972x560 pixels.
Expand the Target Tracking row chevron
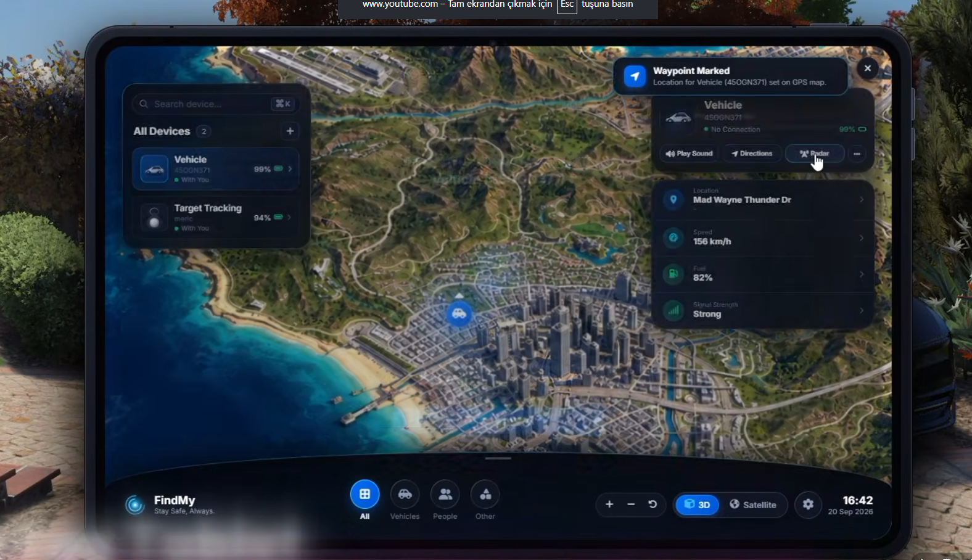(289, 217)
